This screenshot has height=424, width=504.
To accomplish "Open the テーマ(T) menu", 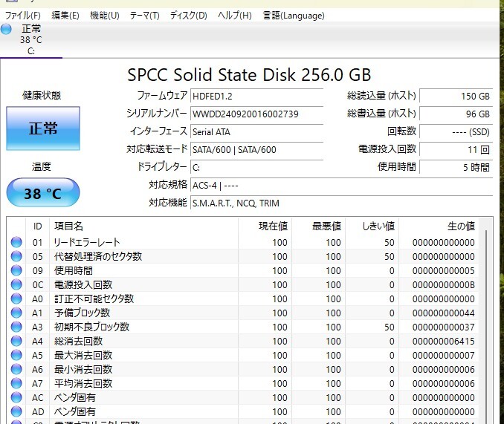I will (144, 16).
